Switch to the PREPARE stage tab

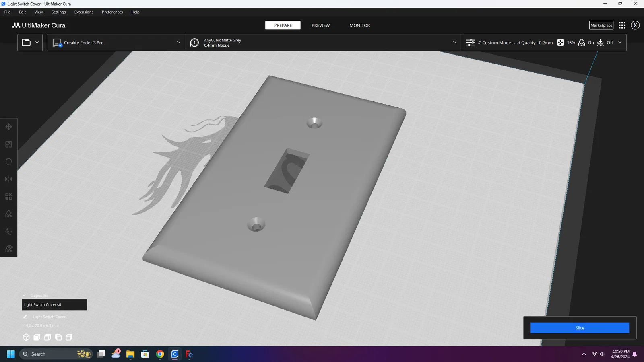click(x=283, y=25)
